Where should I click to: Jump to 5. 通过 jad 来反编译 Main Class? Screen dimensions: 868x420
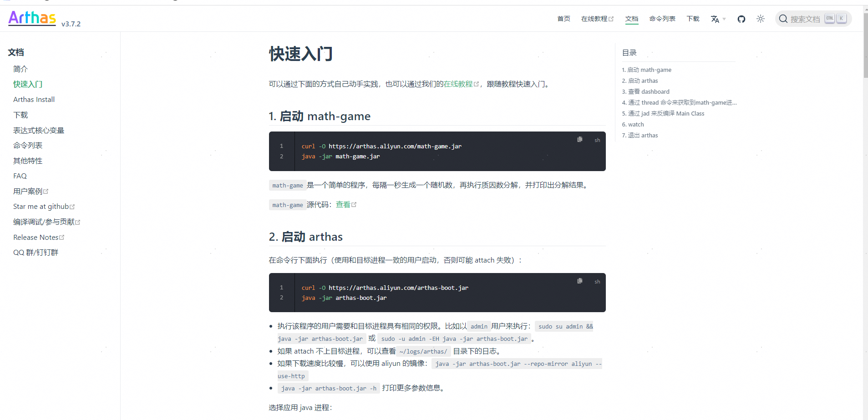tap(663, 114)
